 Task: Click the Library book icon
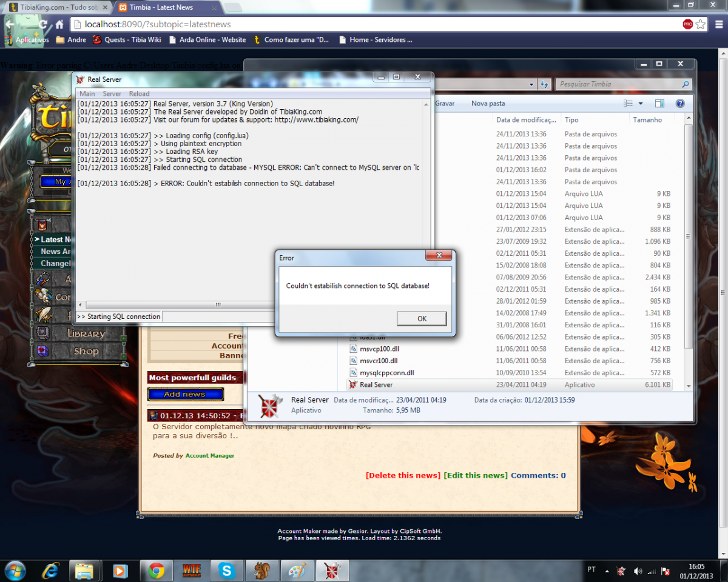click(x=42, y=333)
